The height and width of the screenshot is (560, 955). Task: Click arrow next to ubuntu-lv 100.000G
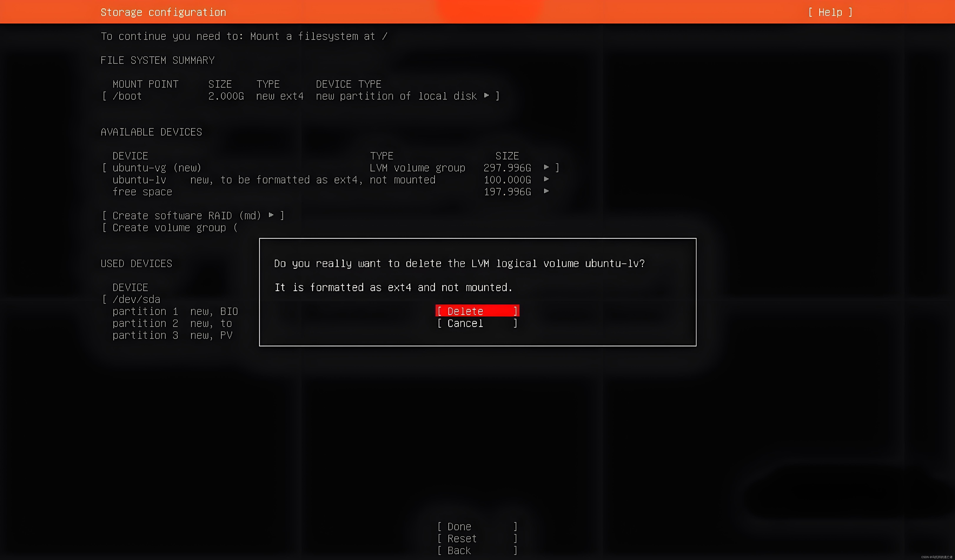tap(546, 179)
